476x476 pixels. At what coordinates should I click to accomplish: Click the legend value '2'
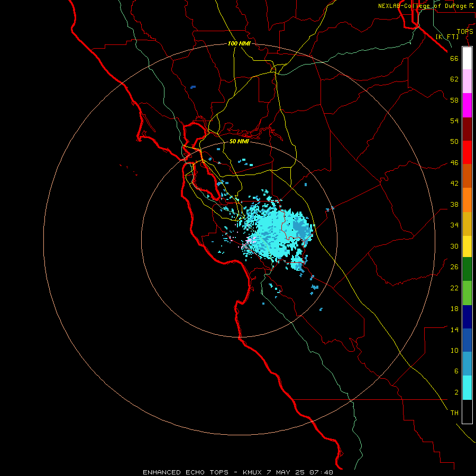tap(456, 392)
